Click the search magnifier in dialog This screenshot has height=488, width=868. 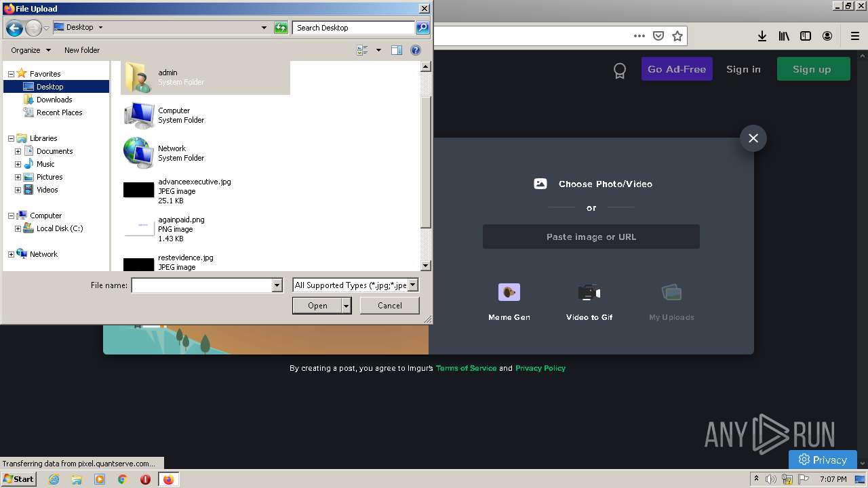coord(422,28)
